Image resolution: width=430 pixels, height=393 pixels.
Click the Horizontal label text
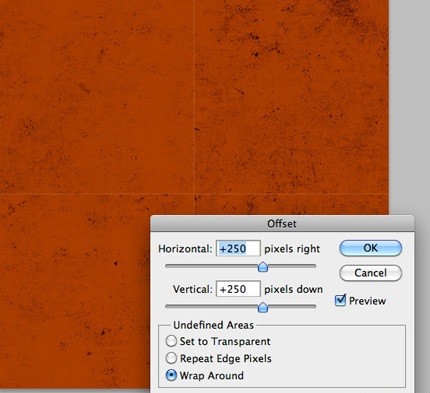coord(185,249)
